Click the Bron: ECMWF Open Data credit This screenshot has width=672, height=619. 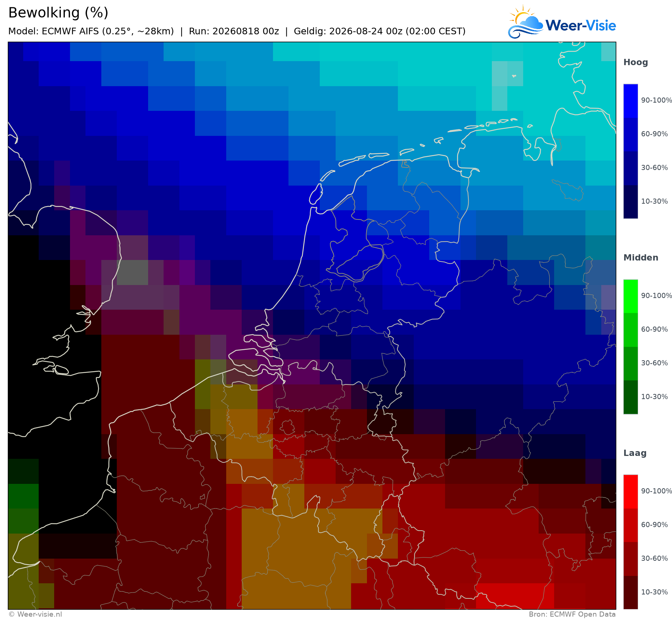pos(572,614)
